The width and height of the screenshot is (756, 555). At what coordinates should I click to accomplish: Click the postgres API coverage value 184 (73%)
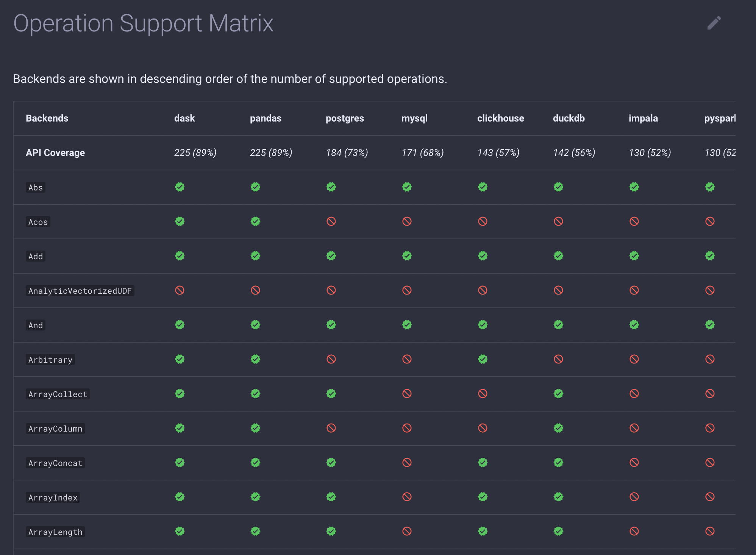(347, 153)
